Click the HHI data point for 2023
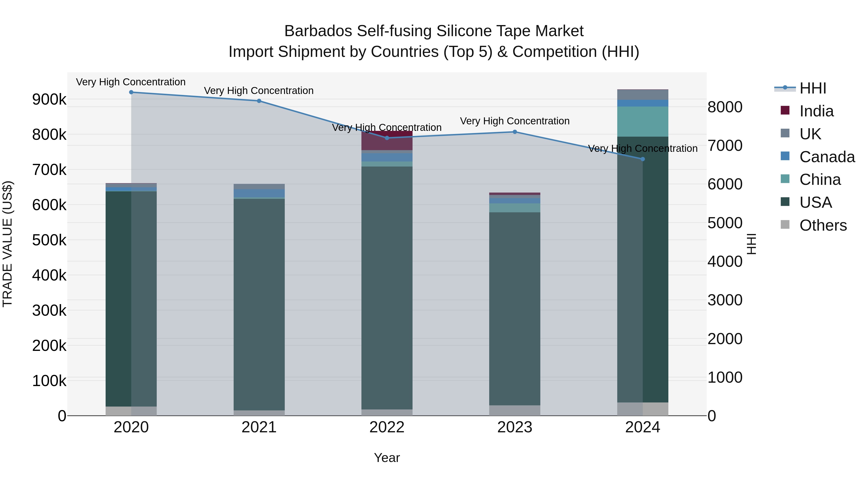 pos(515,132)
